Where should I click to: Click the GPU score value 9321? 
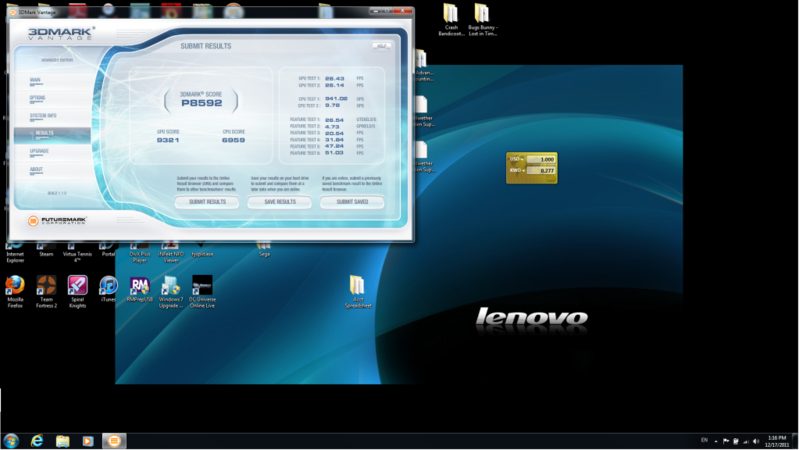[168, 140]
